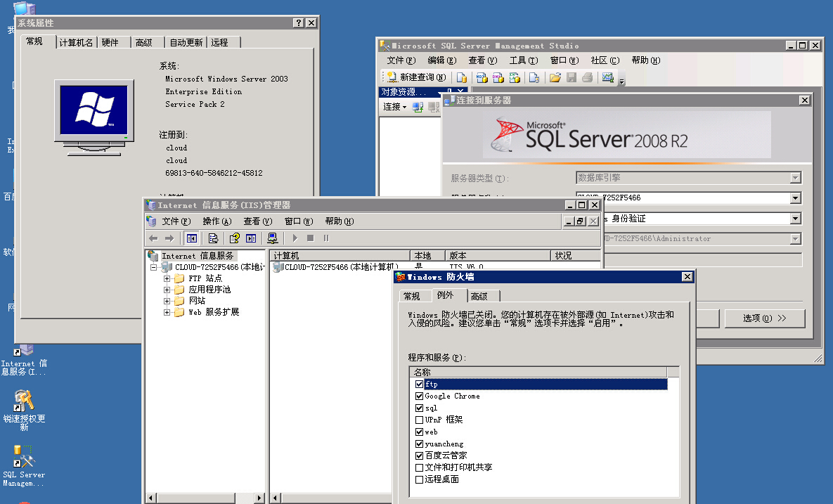Click the connect computer icon in IIS toolbar
833x504 pixels.
(x=273, y=238)
